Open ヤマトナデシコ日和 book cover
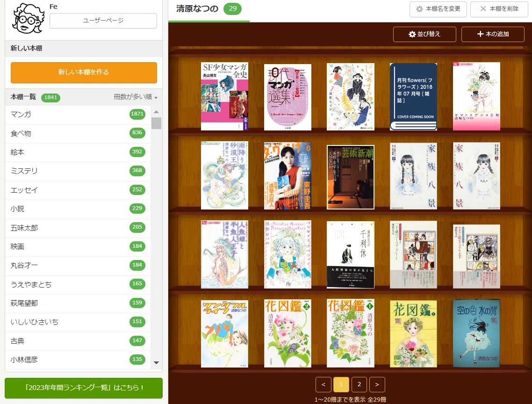This screenshot has width=532, height=404. coord(476,96)
